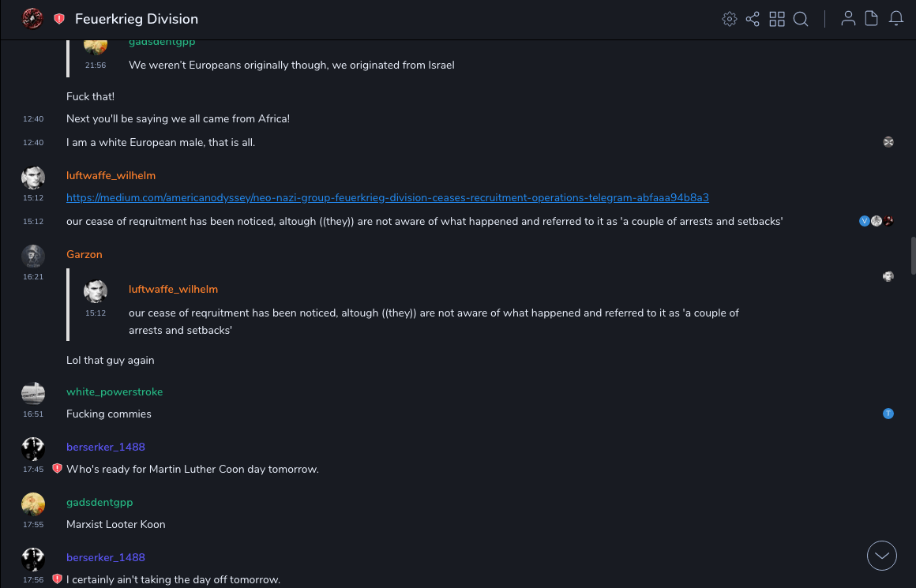This screenshot has width=916, height=588.
Task: Click the document file icon in header
Action: 871,19
